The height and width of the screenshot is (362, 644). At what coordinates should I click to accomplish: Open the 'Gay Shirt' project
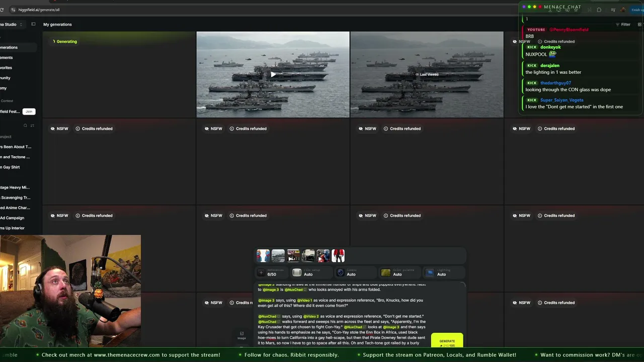pyautogui.click(x=10, y=167)
